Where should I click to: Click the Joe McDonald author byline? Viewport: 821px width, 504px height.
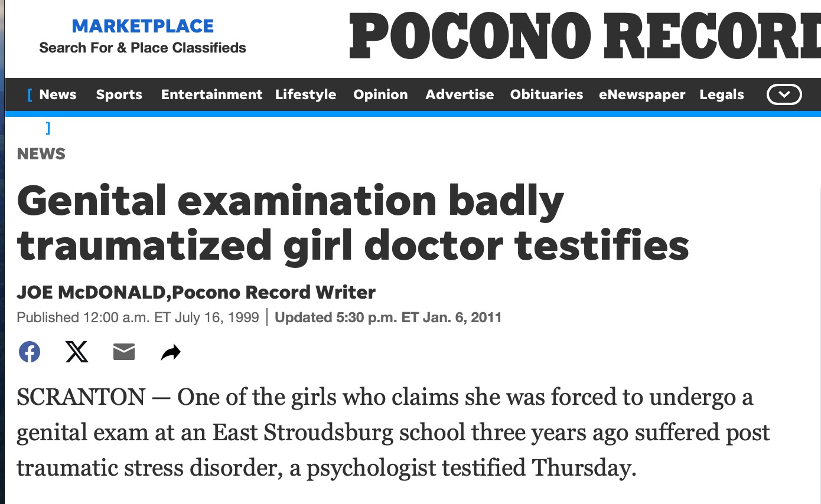pyautogui.click(x=93, y=292)
